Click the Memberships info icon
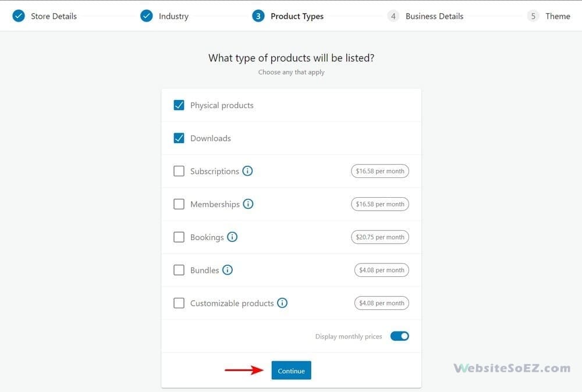 tap(248, 204)
